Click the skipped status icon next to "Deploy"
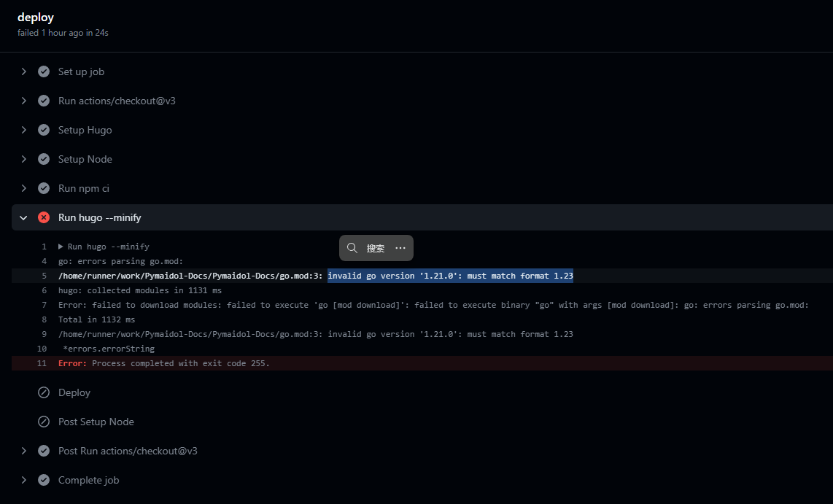Image resolution: width=833 pixels, height=504 pixels. pos(44,392)
